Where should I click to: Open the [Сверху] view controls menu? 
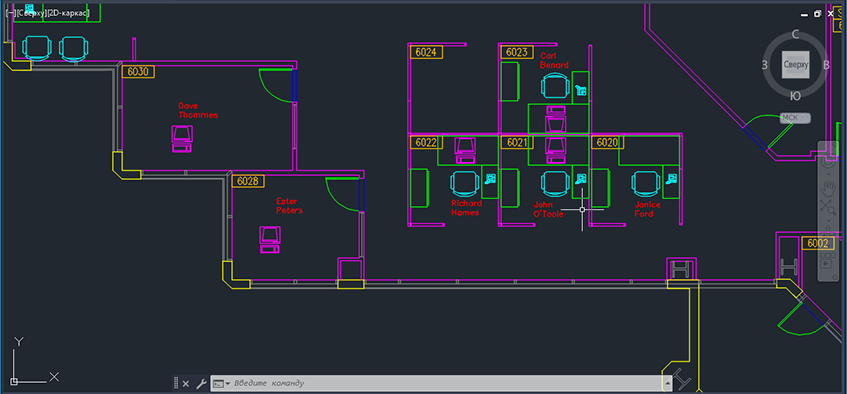coord(30,12)
